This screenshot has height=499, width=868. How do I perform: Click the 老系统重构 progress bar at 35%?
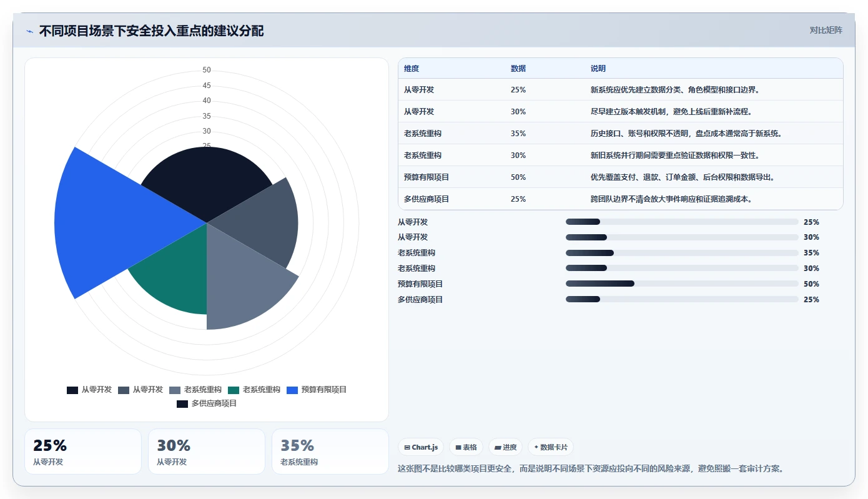click(x=682, y=253)
